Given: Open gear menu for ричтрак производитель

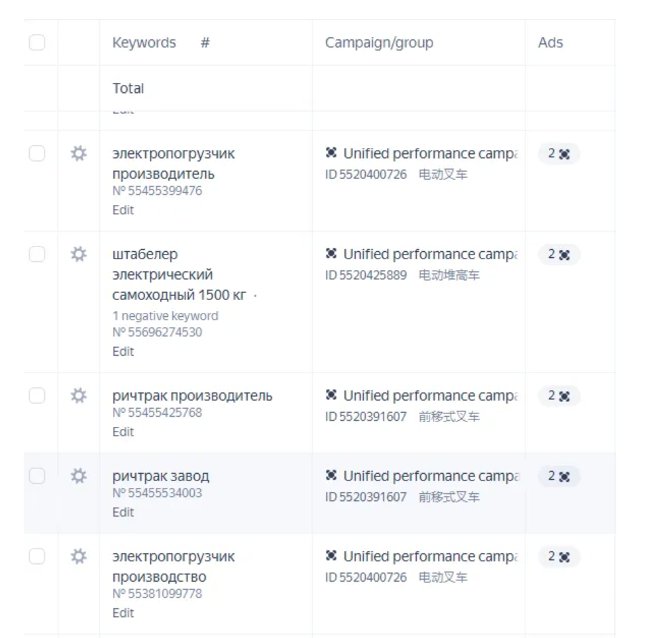Looking at the screenshot, I should click(79, 396).
